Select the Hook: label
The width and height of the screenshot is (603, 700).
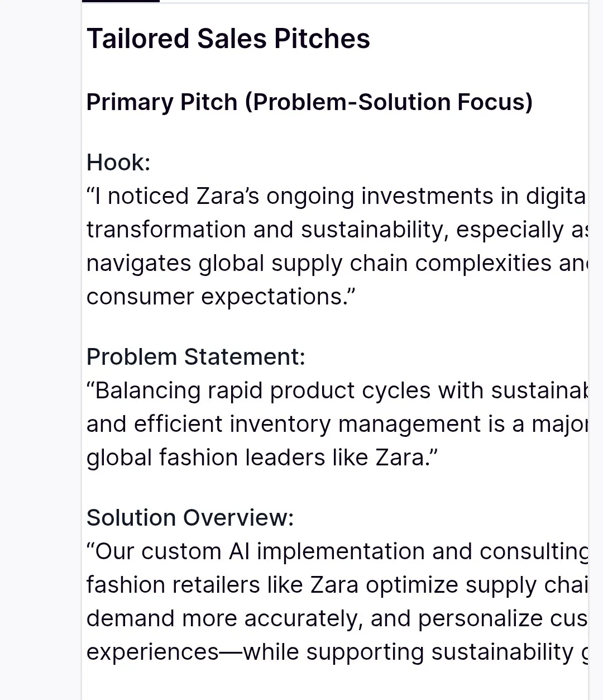pyautogui.click(x=118, y=163)
